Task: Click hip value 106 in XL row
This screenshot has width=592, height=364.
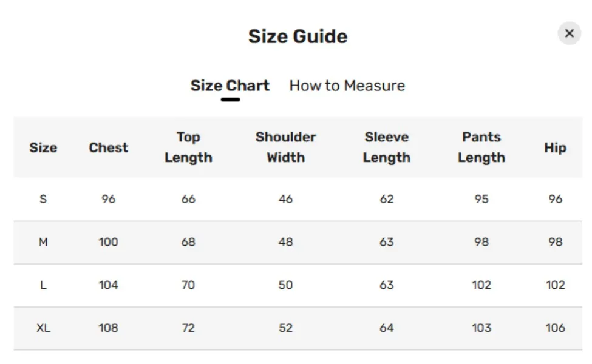Action: pyautogui.click(x=555, y=328)
